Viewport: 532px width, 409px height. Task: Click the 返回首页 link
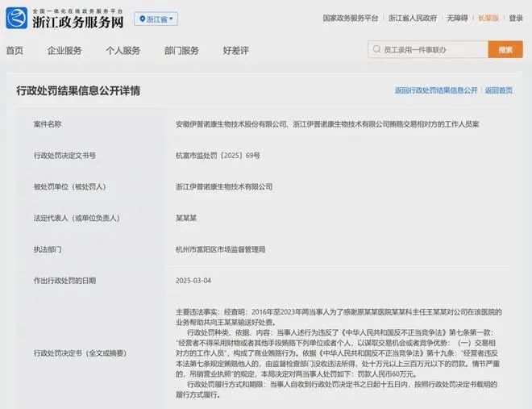click(499, 90)
